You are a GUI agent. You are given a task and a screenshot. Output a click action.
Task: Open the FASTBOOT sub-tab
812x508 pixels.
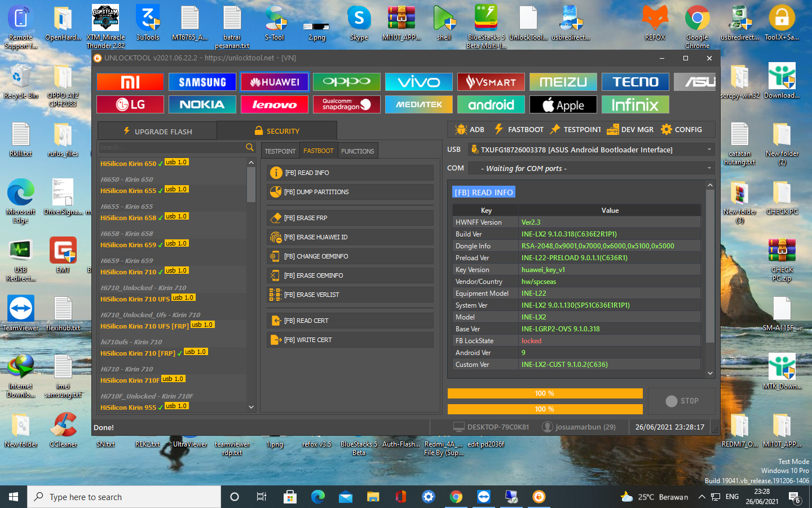point(319,151)
